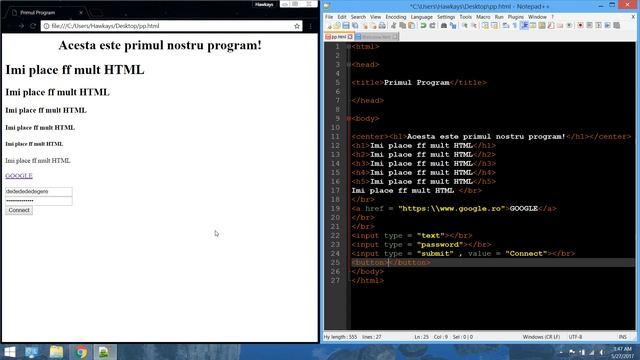Toggle synchronized vertical scrolling
Image resolution: width=640 pixels, height=360 pixels.
pos(485,26)
